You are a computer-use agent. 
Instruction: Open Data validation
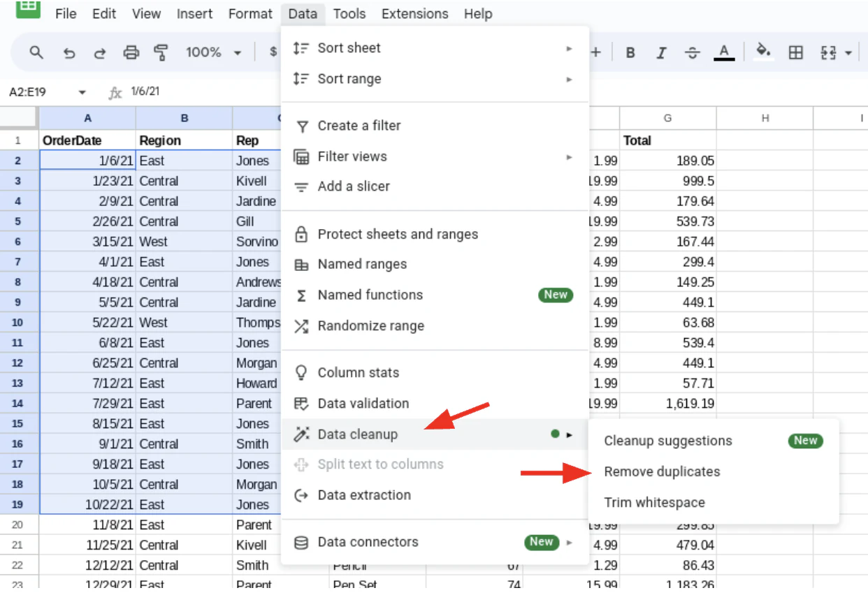[435, 403]
